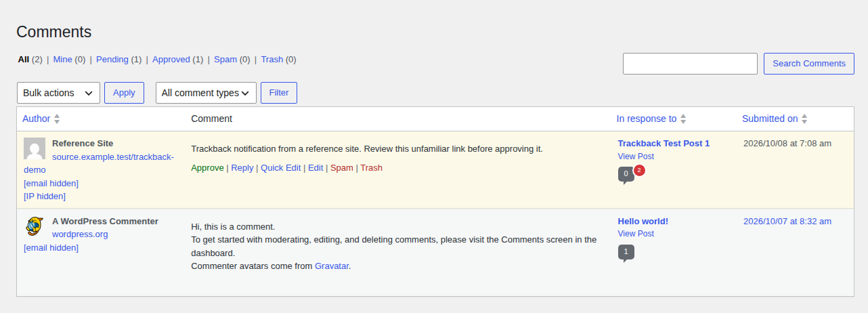The width and height of the screenshot is (868, 313).
Task: Open the wordpress.org author link
Action: (x=80, y=234)
